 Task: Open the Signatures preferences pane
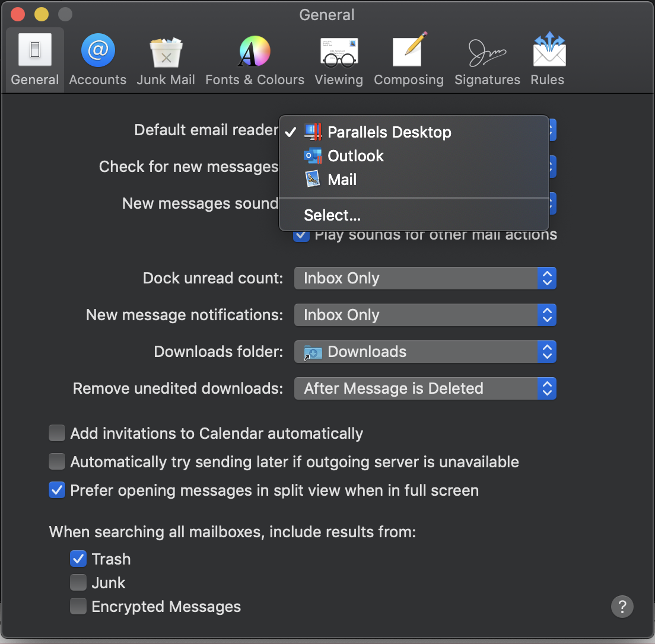coord(487,60)
